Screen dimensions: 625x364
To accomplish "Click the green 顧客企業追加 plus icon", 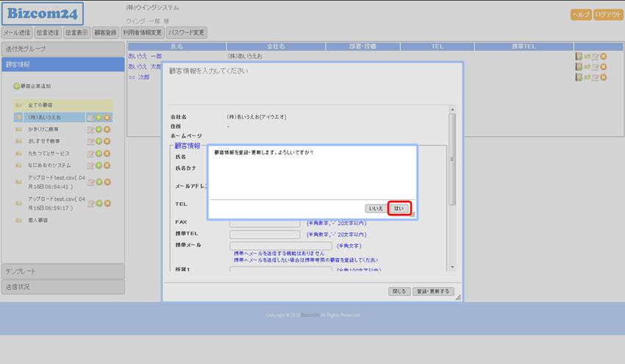I will click(17, 86).
